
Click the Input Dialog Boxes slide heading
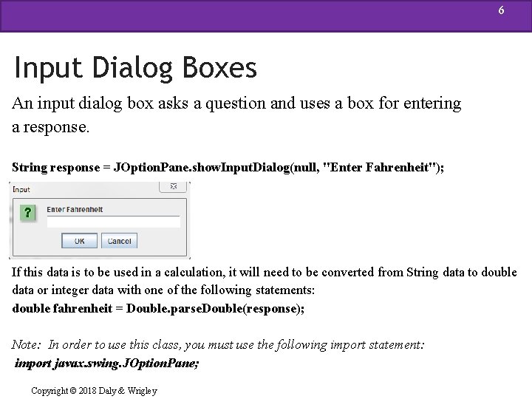point(135,68)
